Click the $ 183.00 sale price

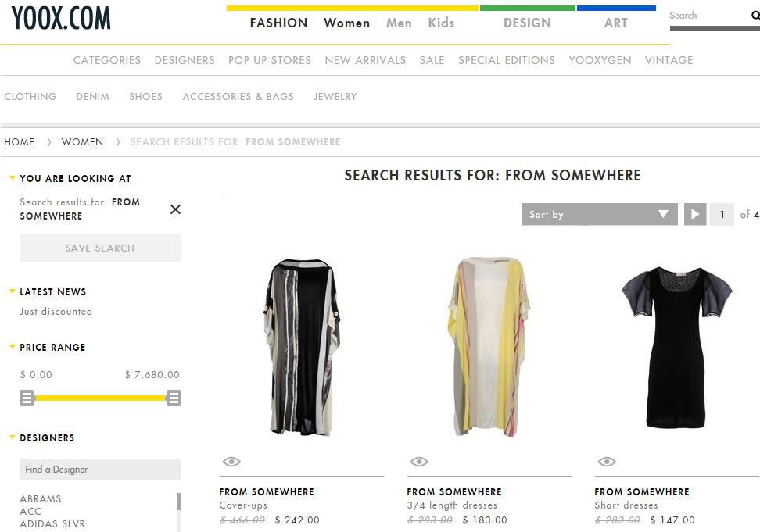point(485,520)
